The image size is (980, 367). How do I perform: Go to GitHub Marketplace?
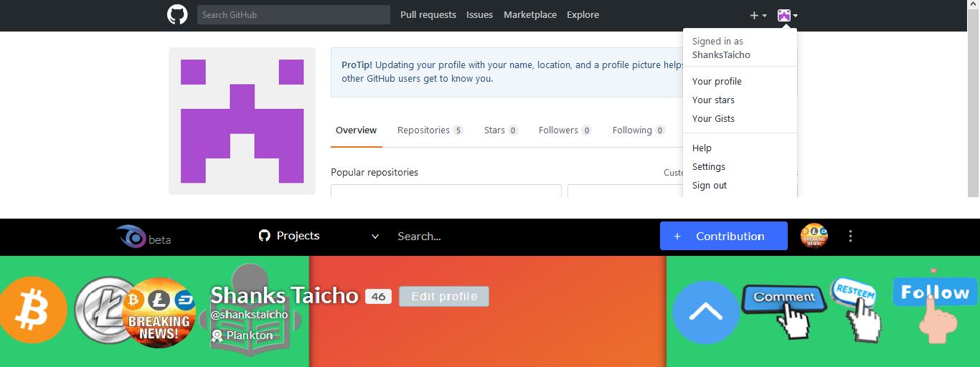point(530,15)
